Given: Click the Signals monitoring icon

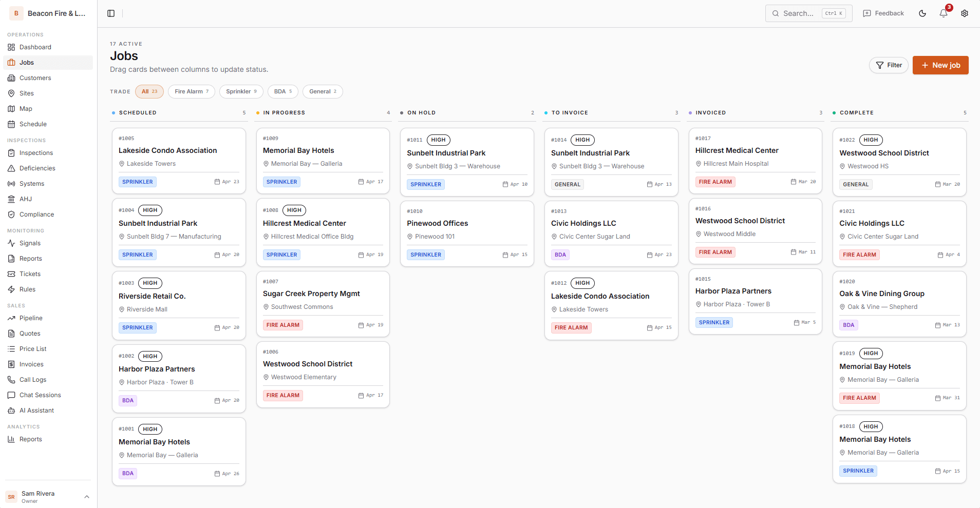Looking at the screenshot, I should point(29,243).
